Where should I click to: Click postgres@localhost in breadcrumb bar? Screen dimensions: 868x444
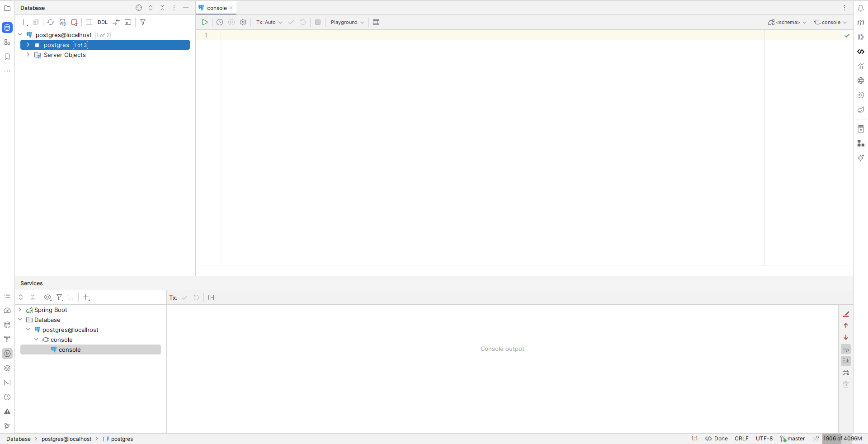tap(66, 439)
